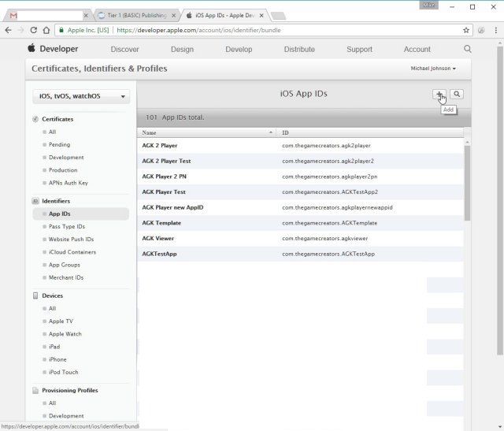Viewport: 504px width, 431px height.
Task: Click the Provisioning Profiles section icon
Action: (35, 391)
